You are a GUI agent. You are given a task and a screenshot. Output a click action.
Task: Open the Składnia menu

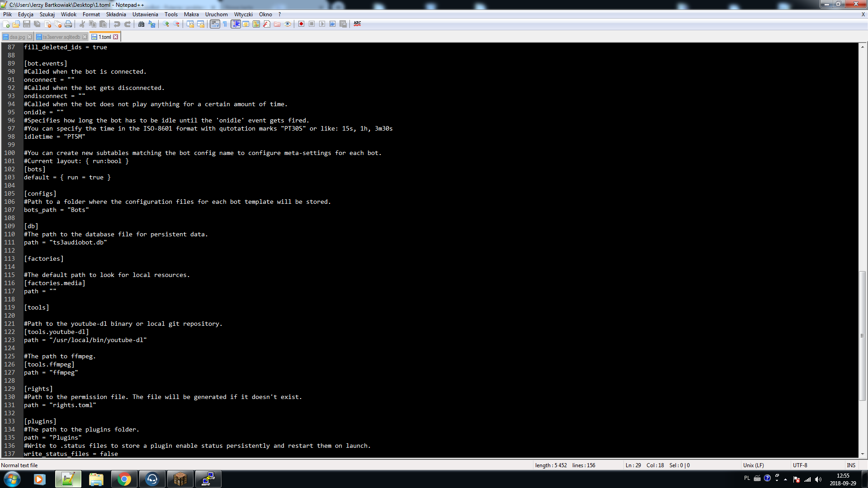116,14
